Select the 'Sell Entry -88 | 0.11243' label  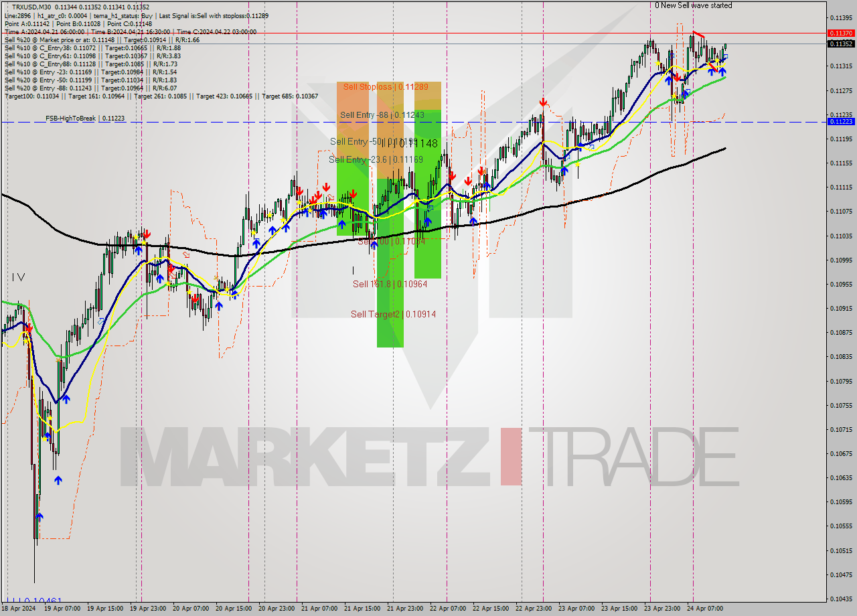point(382,115)
